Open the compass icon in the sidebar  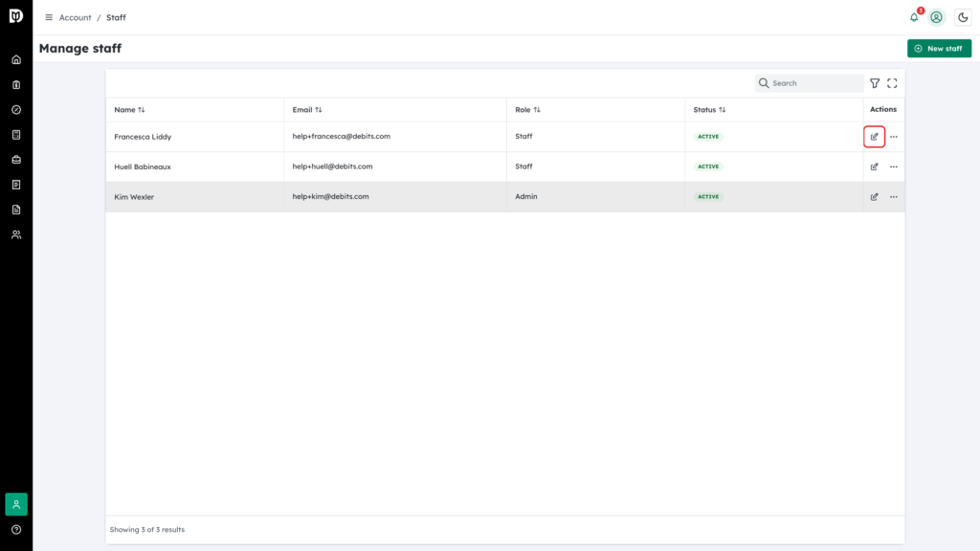pos(16,110)
